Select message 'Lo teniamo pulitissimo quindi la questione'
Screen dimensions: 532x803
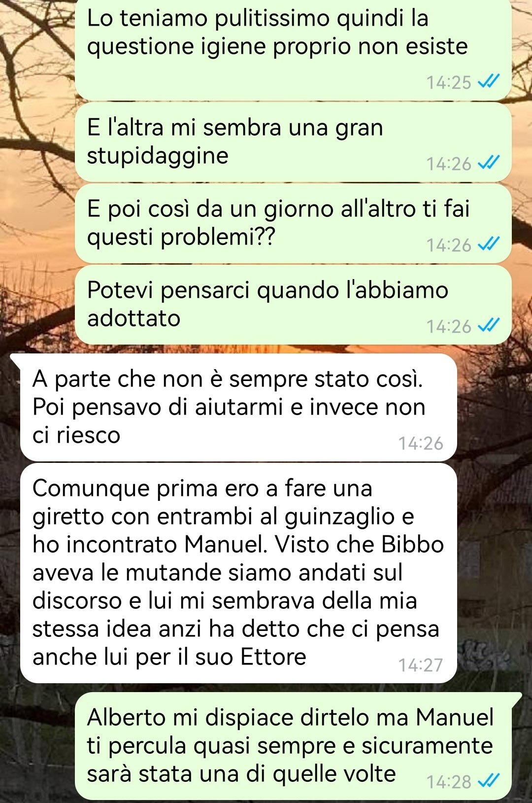pyautogui.click(x=293, y=49)
